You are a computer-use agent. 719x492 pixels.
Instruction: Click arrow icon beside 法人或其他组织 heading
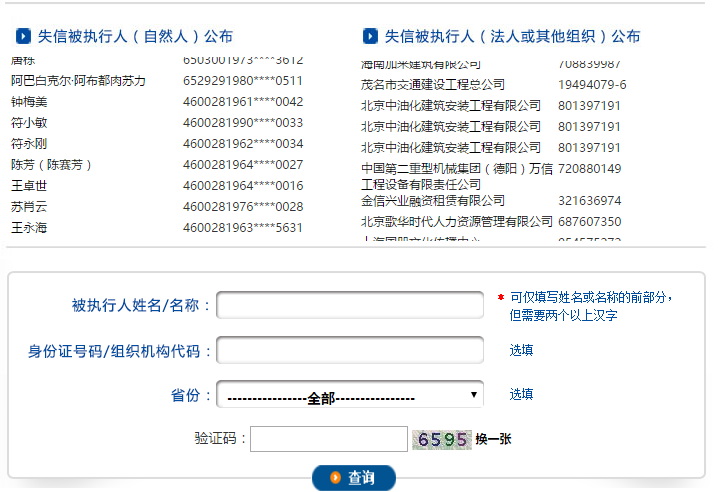tap(370, 36)
